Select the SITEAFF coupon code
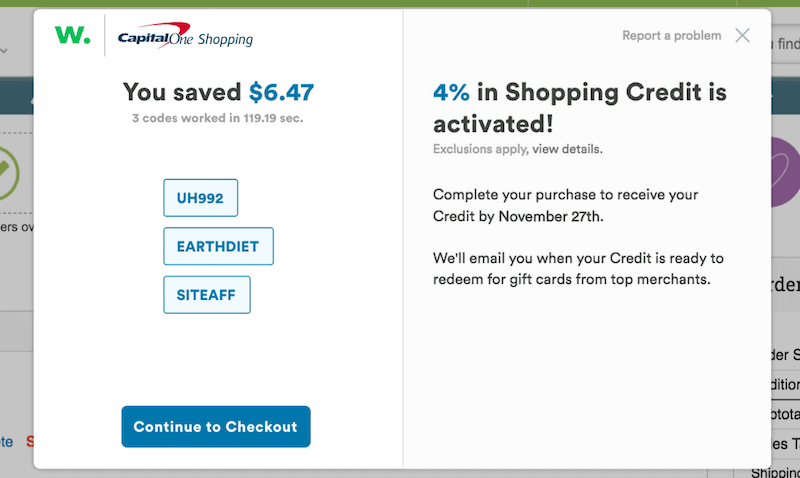Viewport: 800px width, 478px height. point(206,295)
